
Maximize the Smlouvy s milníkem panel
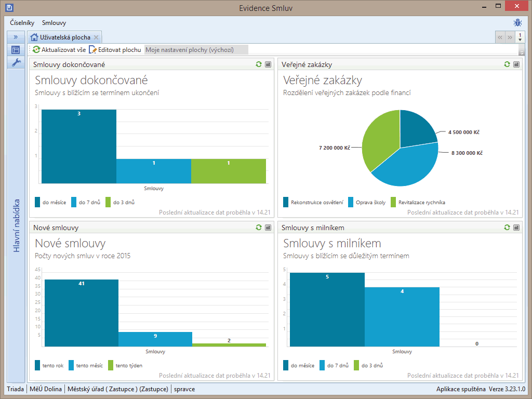click(516, 228)
